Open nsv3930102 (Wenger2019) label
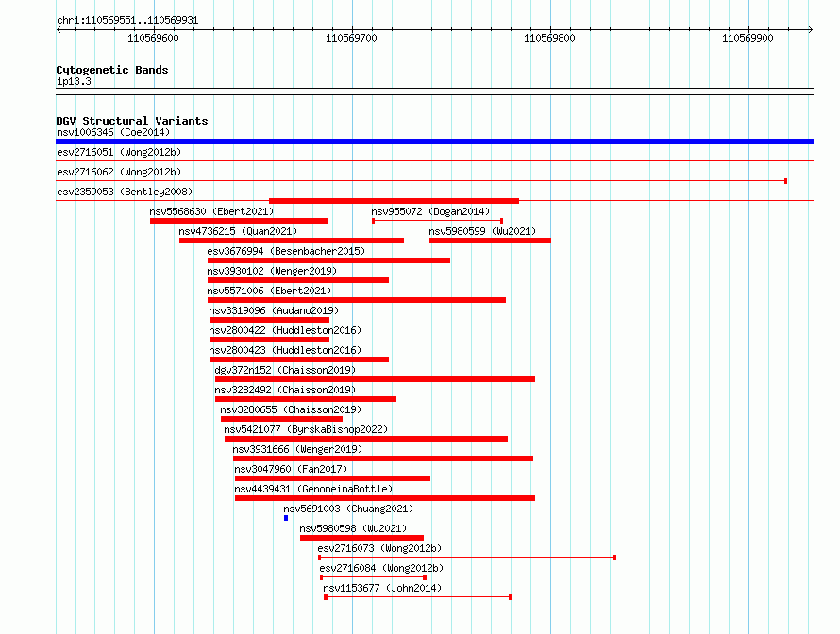 pyautogui.click(x=272, y=271)
